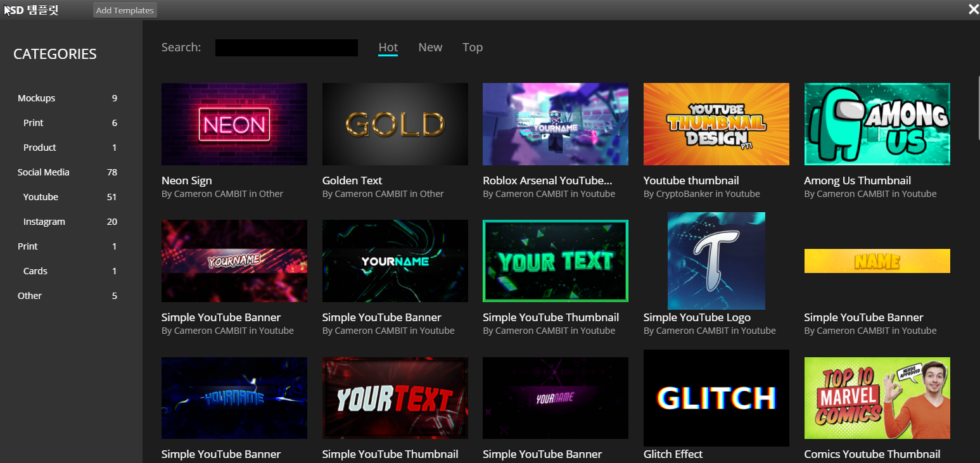Viewport: 980px width, 463px height.
Task: Click the "Glitch Effect" title text
Action: 673,454
